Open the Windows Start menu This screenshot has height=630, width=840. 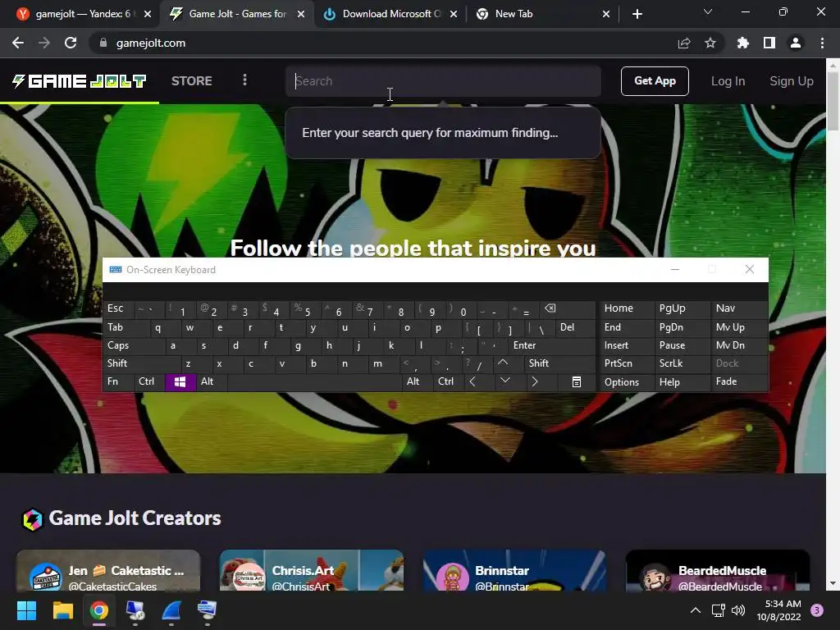tap(26, 610)
